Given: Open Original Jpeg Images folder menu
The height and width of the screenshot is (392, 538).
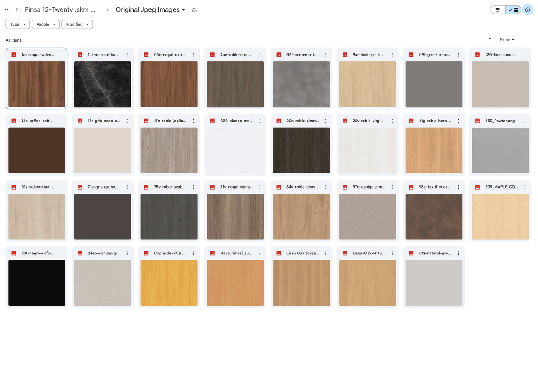Looking at the screenshot, I should point(150,10).
